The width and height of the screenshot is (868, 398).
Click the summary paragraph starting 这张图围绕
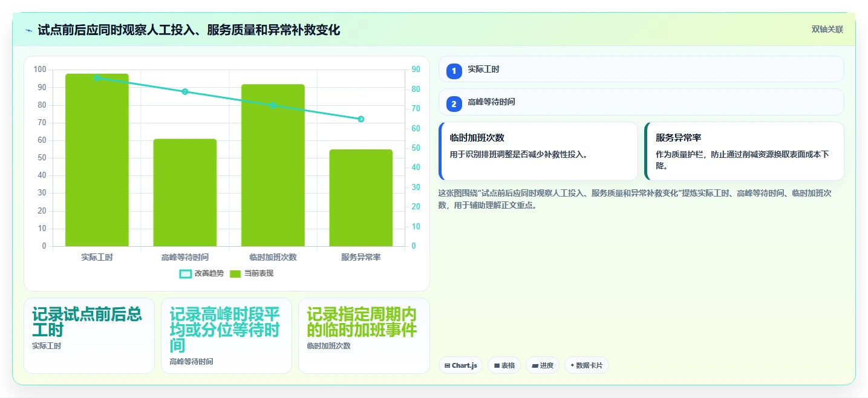tap(635, 199)
